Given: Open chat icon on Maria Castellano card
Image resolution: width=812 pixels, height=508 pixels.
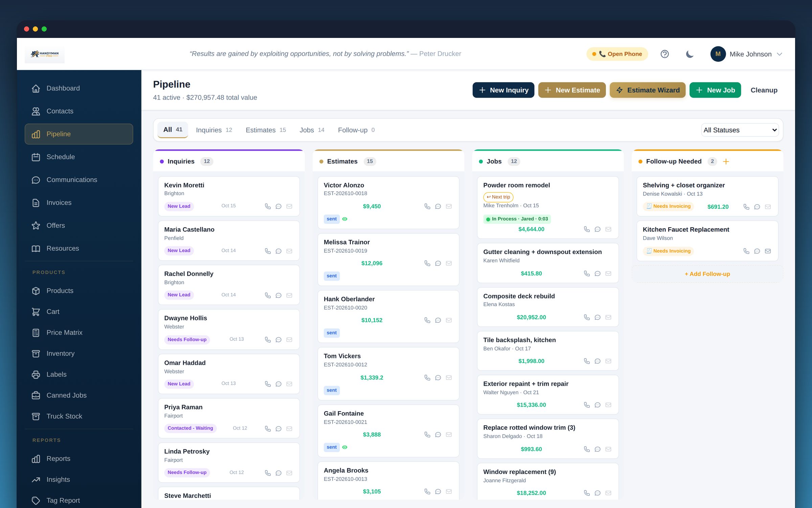Looking at the screenshot, I should [x=278, y=251].
